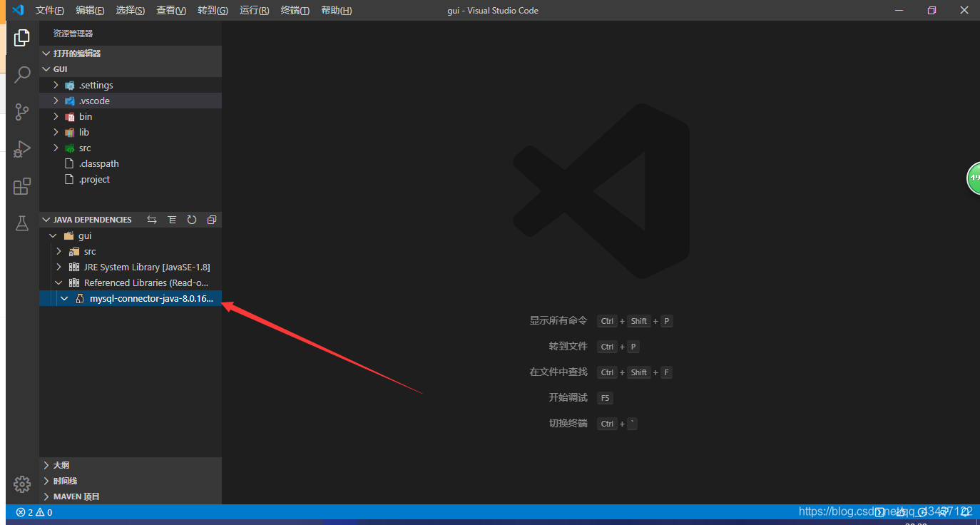Open the 帮助(H) menu
This screenshot has width=980, height=525.
click(x=337, y=10)
